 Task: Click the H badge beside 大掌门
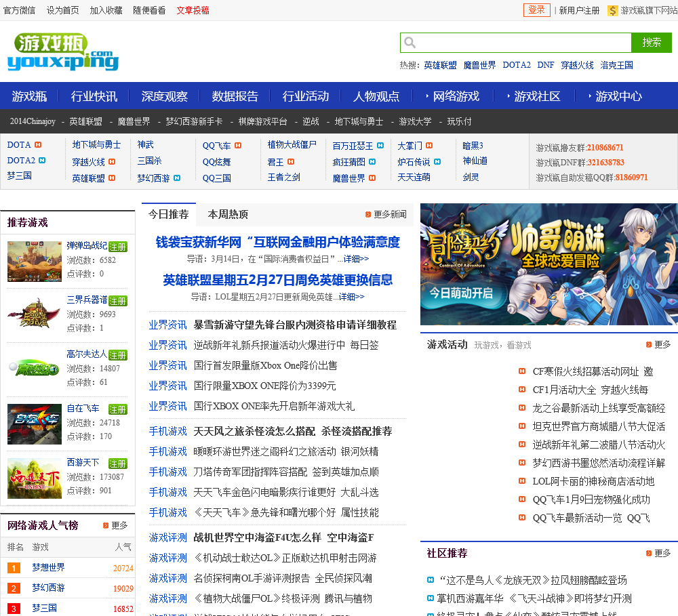[429, 146]
